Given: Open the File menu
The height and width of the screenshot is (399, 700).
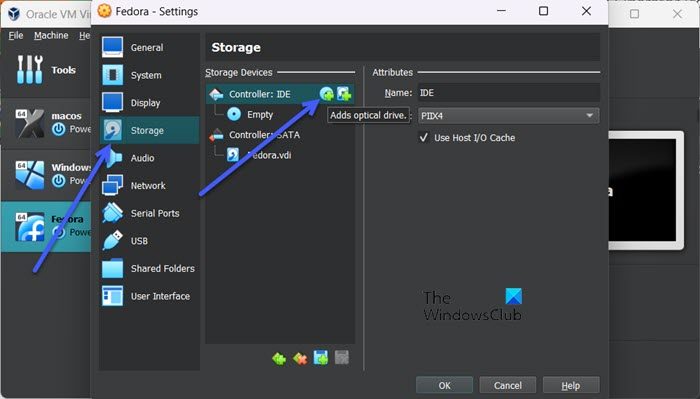Looking at the screenshot, I should click(16, 35).
